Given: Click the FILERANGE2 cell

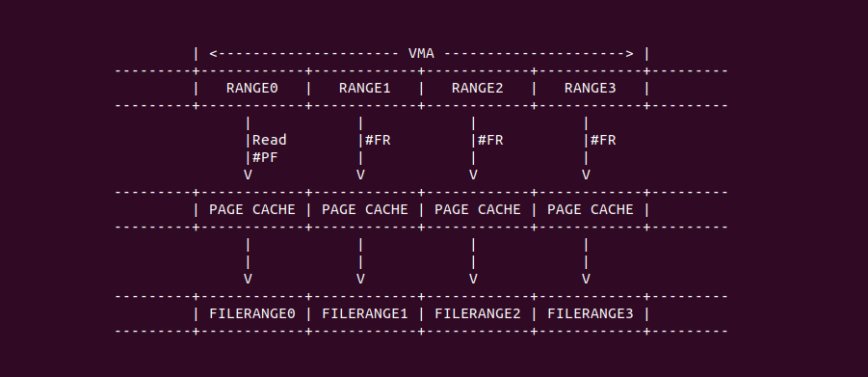Looking at the screenshot, I should [x=477, y=313].
